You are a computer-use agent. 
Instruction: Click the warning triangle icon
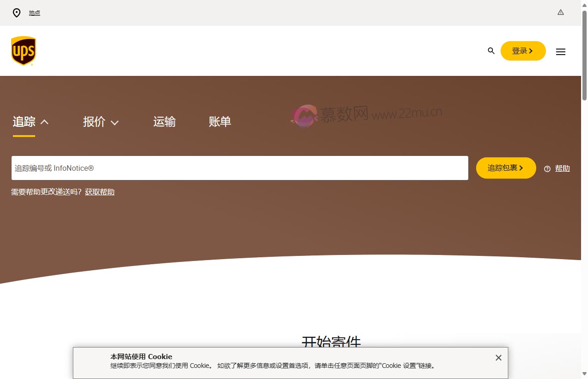click(560, 12)
